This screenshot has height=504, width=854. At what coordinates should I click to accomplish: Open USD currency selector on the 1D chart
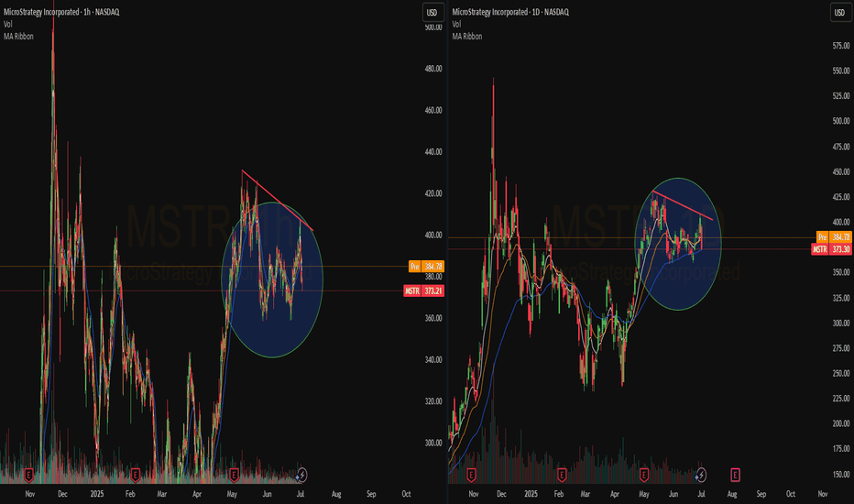(x=840, y=13)
